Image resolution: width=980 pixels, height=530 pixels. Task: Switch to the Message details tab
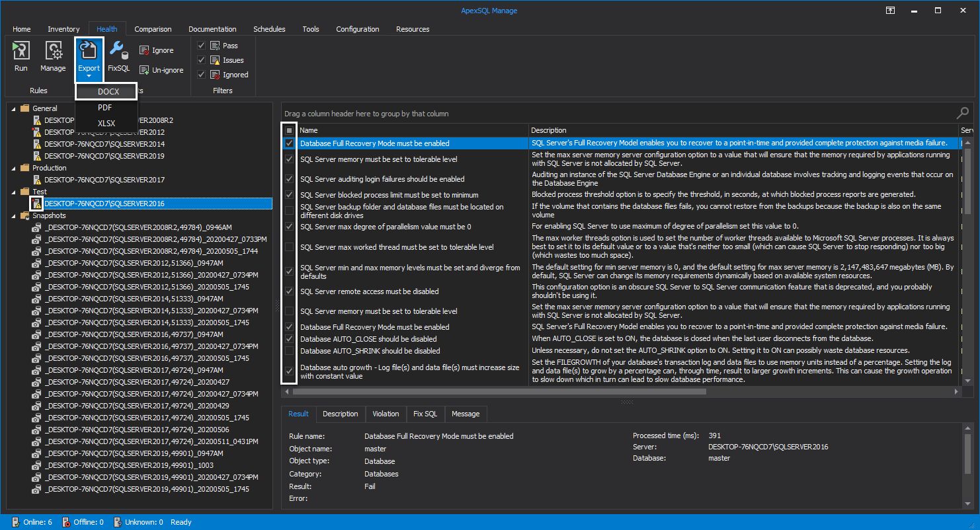tap(466, 414)
